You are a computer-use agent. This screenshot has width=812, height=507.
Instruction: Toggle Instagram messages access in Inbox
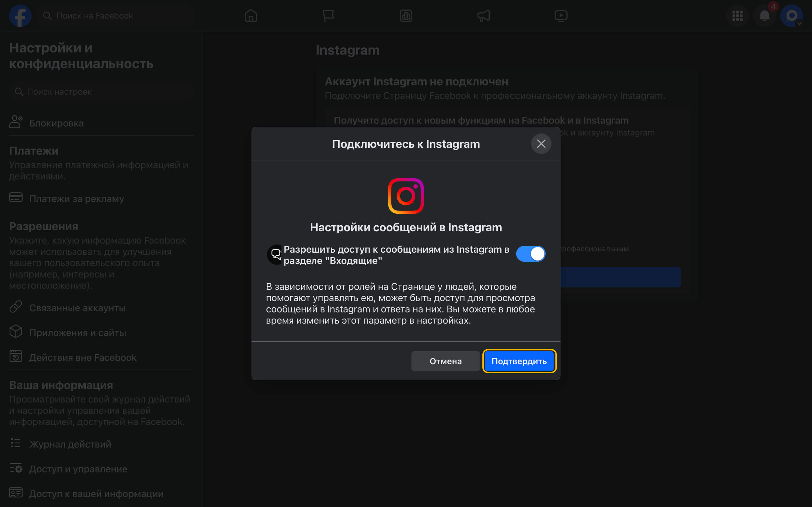click(531, 254)
